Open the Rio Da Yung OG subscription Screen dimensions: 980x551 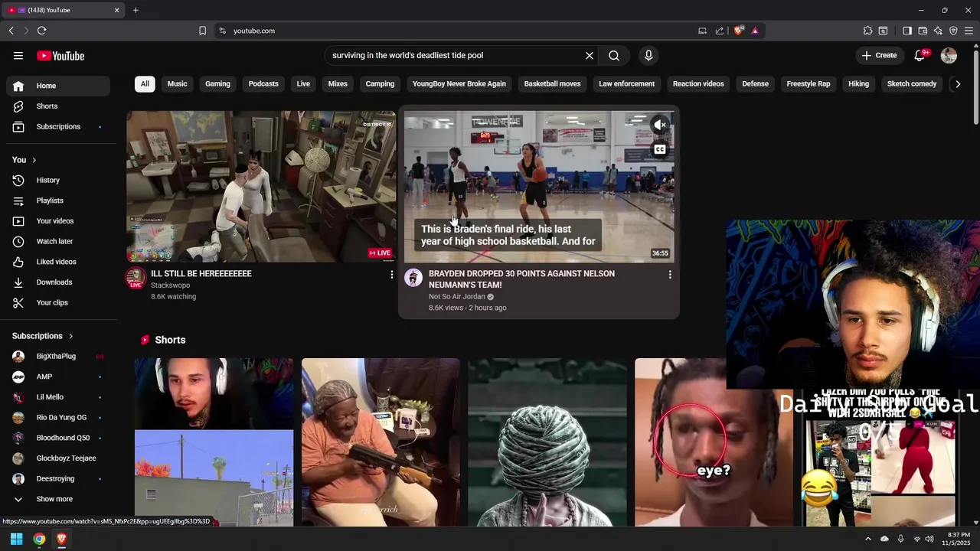tap(58, 418)
